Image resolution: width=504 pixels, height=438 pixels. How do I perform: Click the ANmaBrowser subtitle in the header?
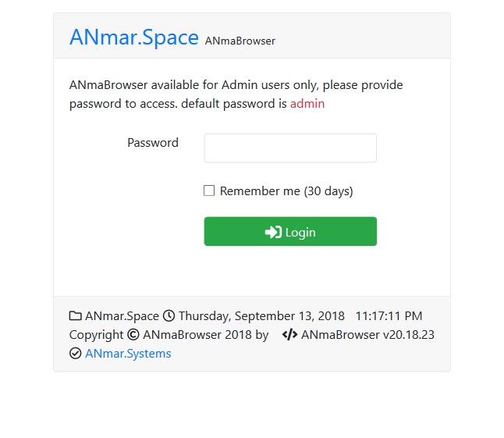[240, 41]
